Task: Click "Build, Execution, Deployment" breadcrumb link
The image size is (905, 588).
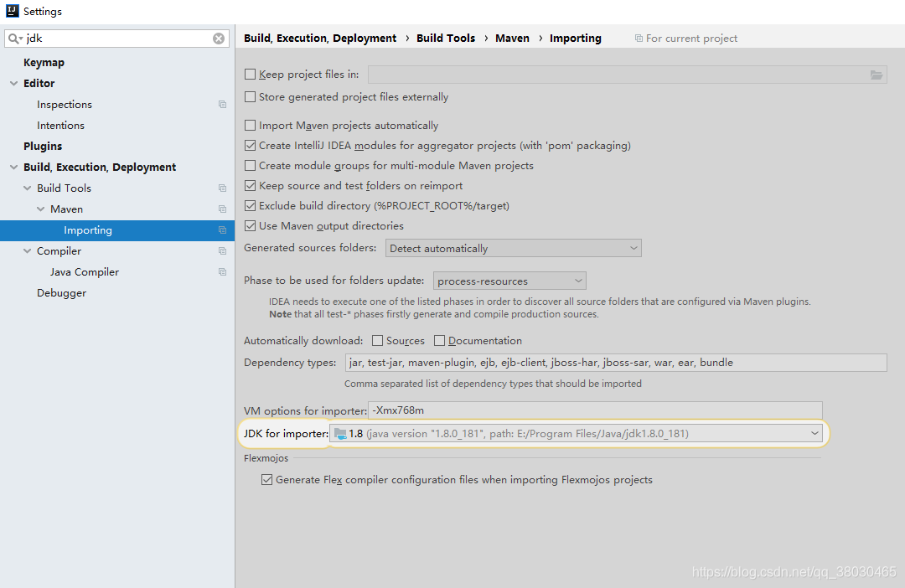Action: point(318,38)
